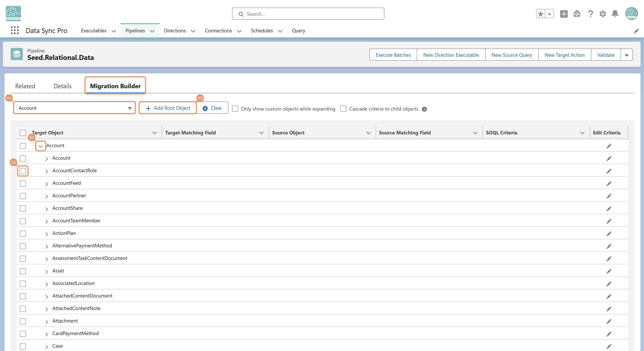This screenshot has width=644, height=351.
Task: Click the notifications bell icon
Action: tap(615, 14)
